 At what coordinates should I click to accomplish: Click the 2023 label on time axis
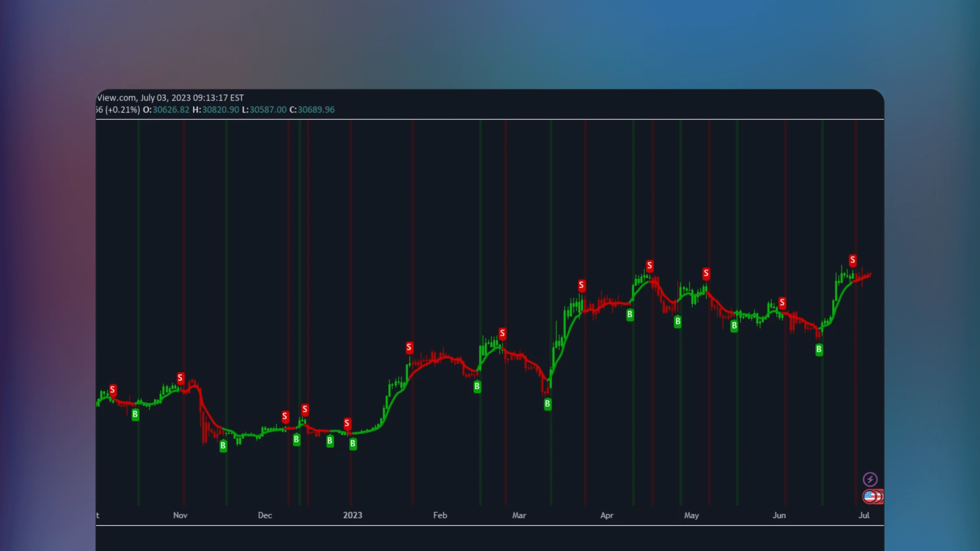(353, 515)
